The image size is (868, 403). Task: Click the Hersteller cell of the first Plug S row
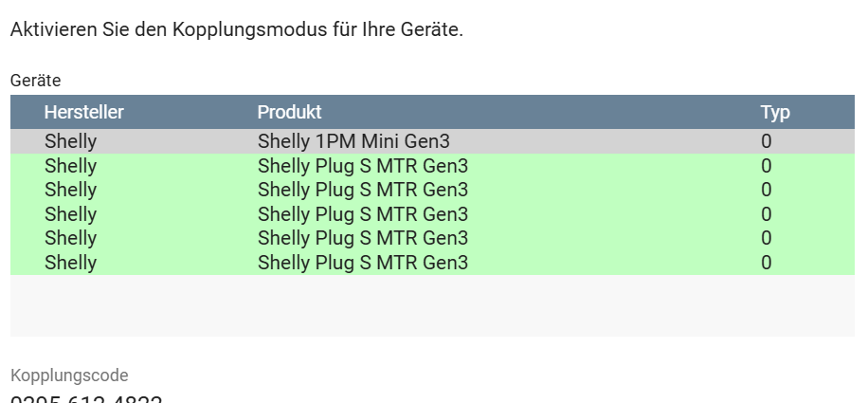tap(70, 166)
